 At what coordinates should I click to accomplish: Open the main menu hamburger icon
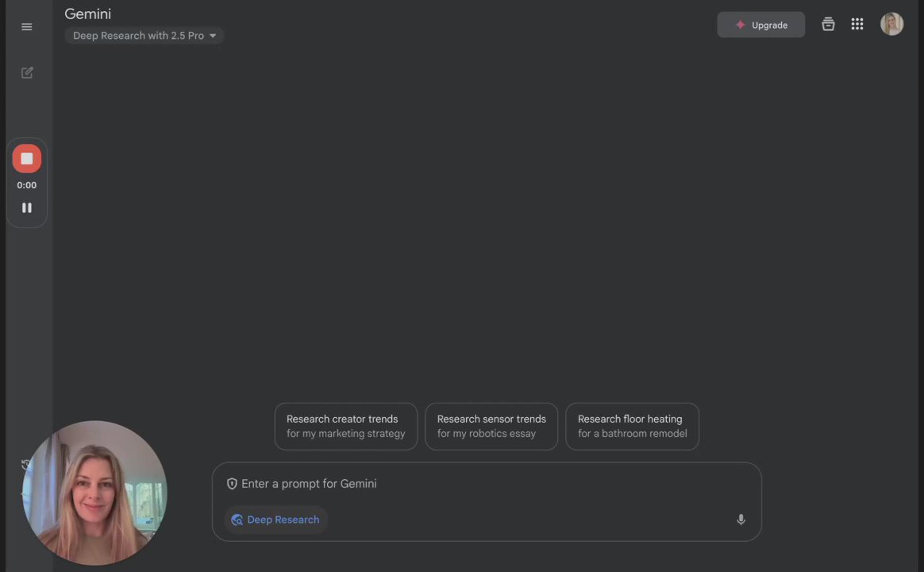pos(27,27)
